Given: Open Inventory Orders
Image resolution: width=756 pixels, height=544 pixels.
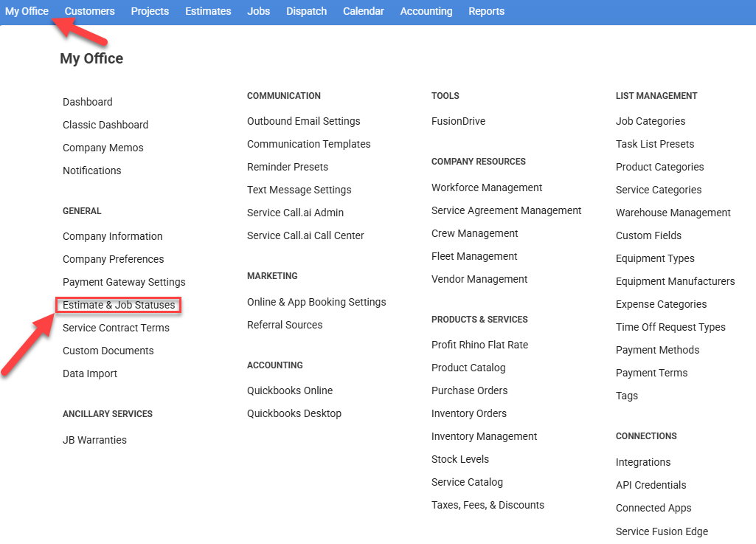Looking at the screenshot, I should click(x=469, y=413).
